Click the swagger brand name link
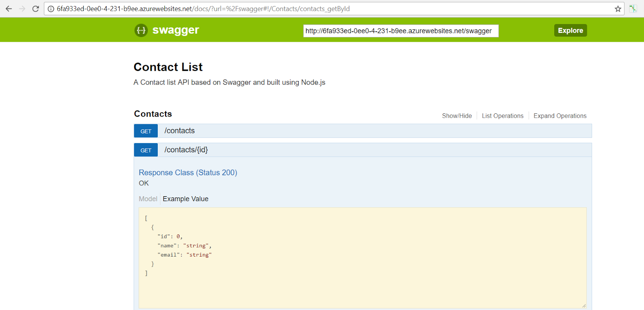The height and width of the screenshot is (310, 644). pyautogui.click(x=176, y=30)
